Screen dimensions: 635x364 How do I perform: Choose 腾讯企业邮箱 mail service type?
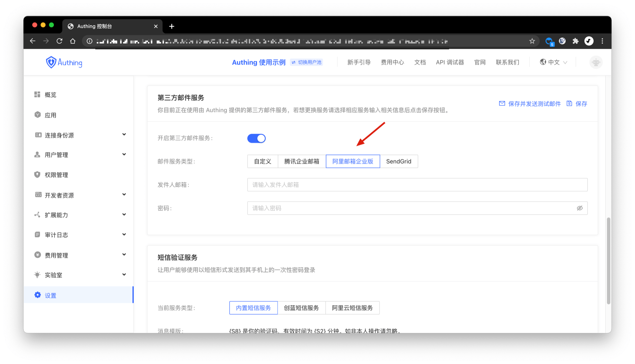click(302, 161)
